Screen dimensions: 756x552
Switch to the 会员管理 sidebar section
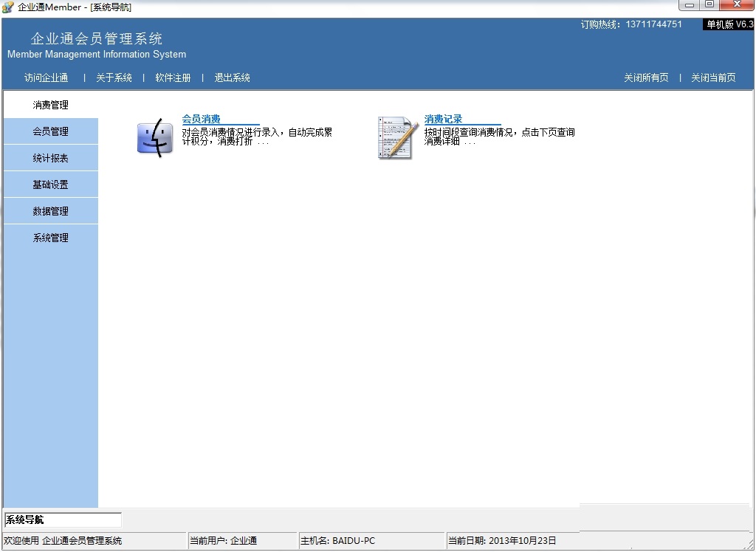point(50,131)
